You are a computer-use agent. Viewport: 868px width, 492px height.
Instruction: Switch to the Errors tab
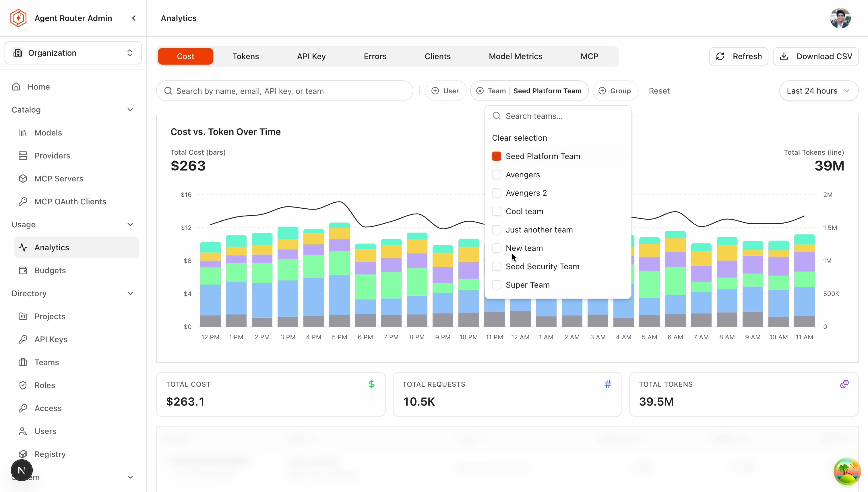(x=375, y=57)
